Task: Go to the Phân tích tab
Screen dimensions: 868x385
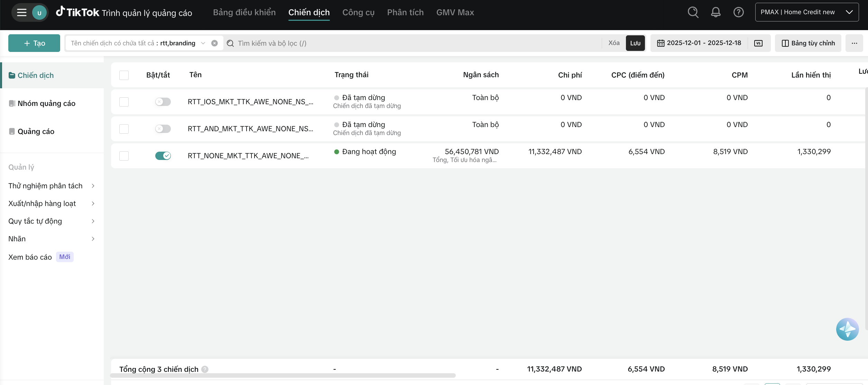Action: 405,12
